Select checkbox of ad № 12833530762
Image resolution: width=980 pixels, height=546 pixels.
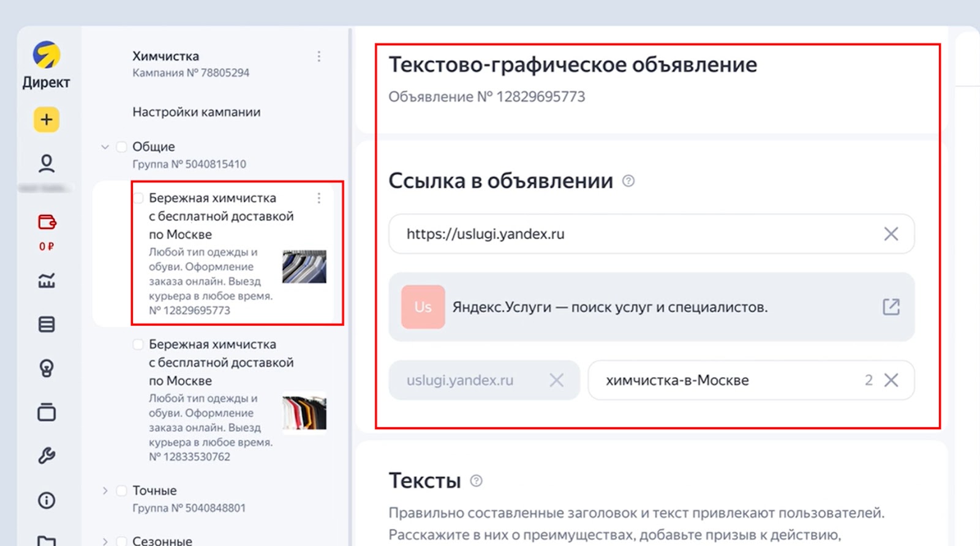138,345
